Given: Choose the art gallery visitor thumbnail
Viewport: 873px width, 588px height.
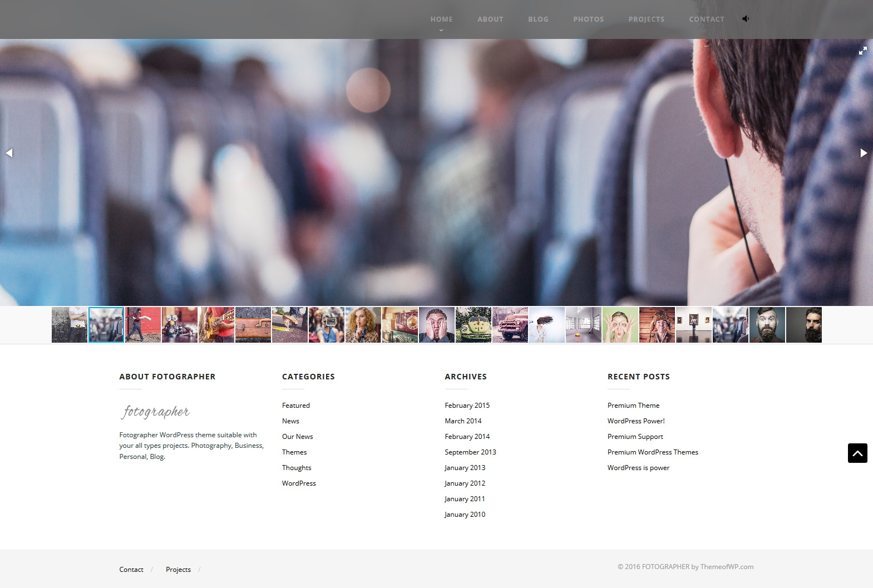Looking at the screenshot, I should pos(694,325).
